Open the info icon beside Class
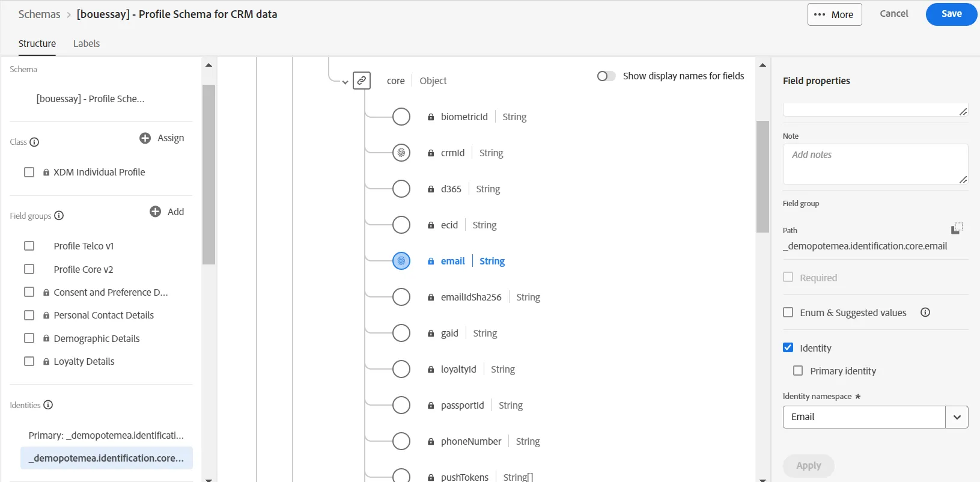Image resolution: width=980 pixels, height=482 pixels. tap(34, 142)
